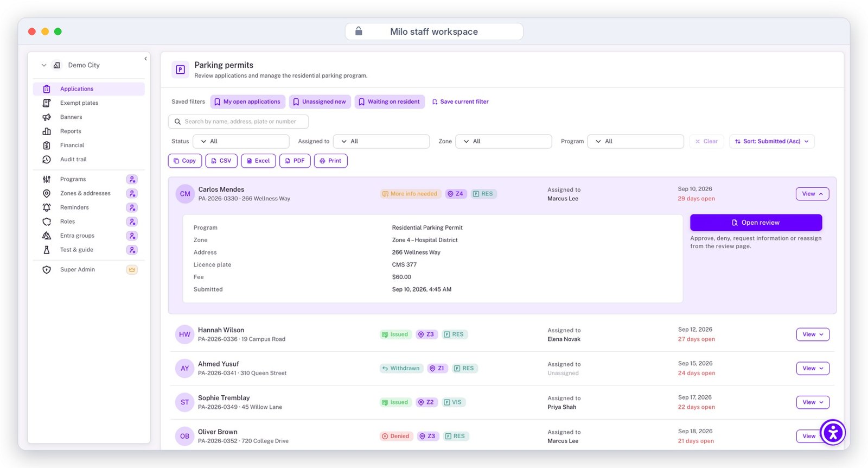Click the Banners megaphone icon
The image size is (868, 468).
pyautogui.click(x=47, y=117)
